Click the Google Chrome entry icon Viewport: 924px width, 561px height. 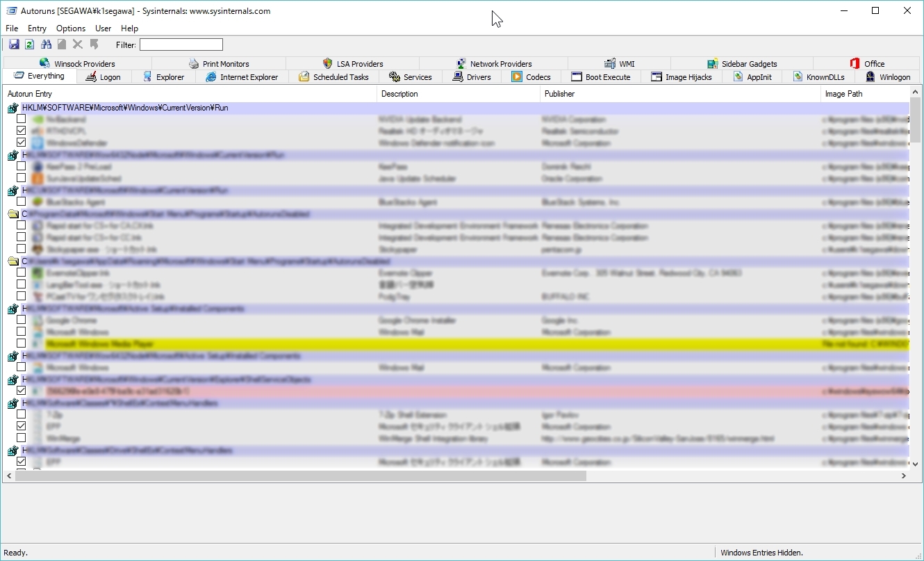tap(38, 320)
